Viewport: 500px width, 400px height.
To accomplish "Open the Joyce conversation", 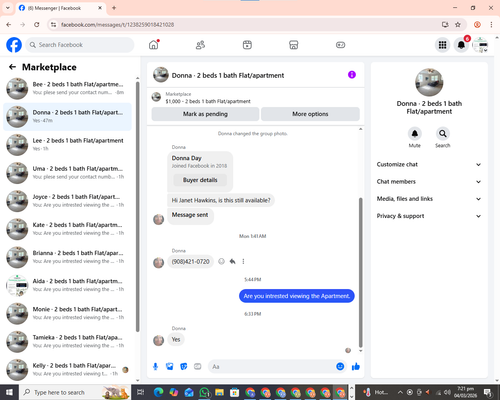I will pyautogui.click(x=68, y=201).
